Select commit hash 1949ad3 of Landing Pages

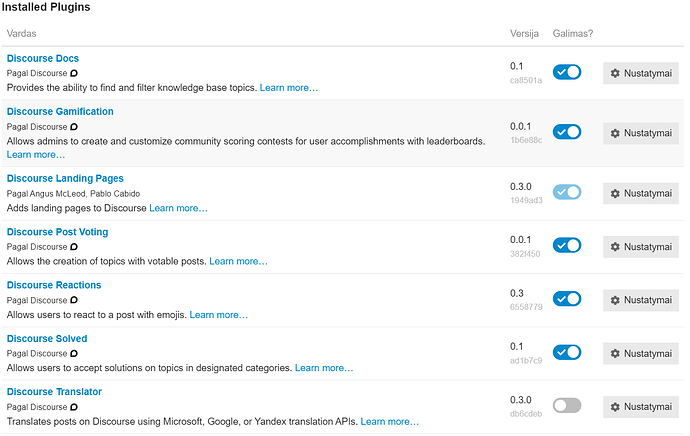pos(526,201)
